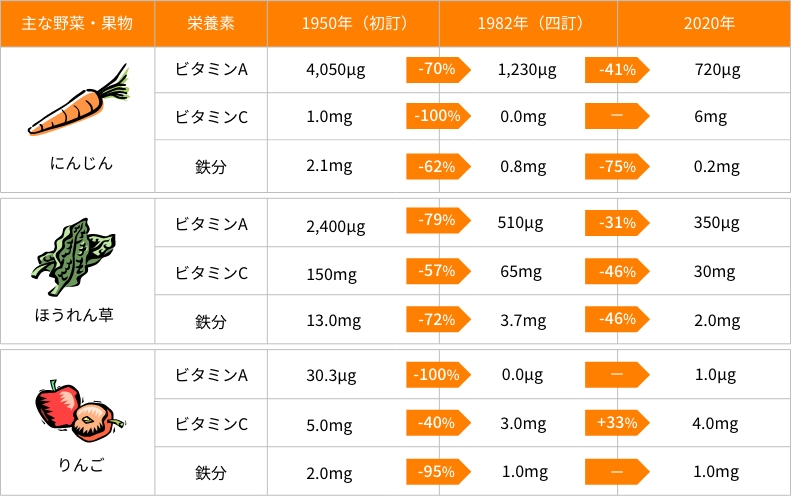
Task: Select the -41% arrow badge
Action: coord(616,70)
